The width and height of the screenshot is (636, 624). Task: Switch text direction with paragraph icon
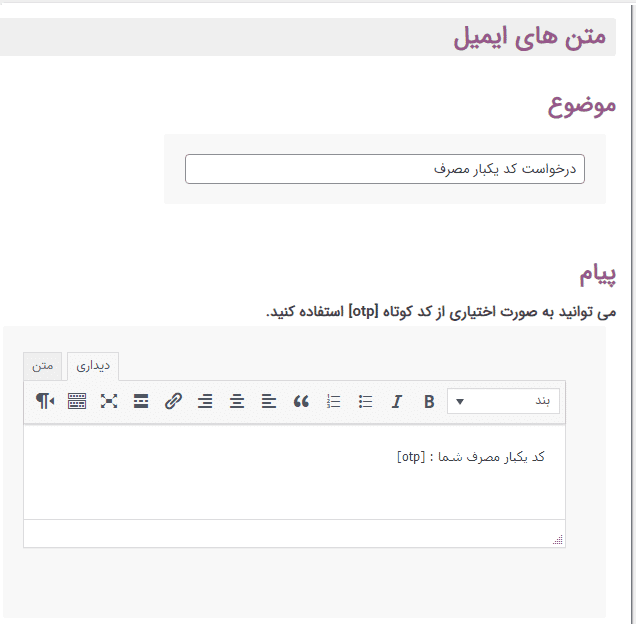[45, 402]
